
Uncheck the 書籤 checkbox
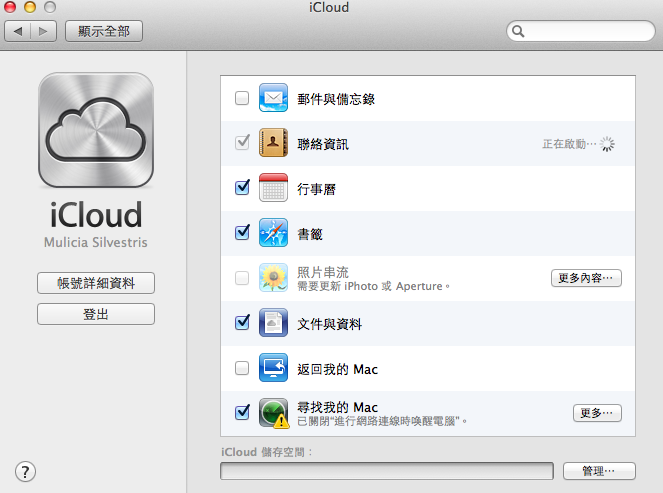pos(242,232)
